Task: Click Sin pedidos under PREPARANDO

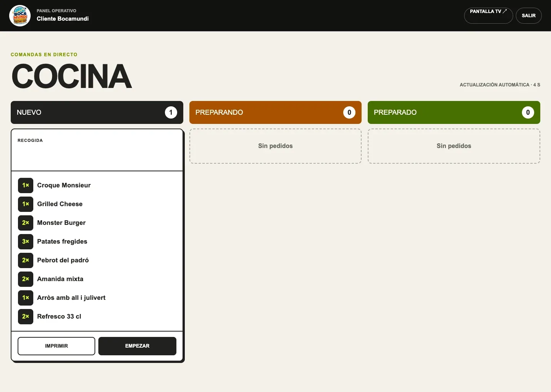Action: click(x=275, y=146)
